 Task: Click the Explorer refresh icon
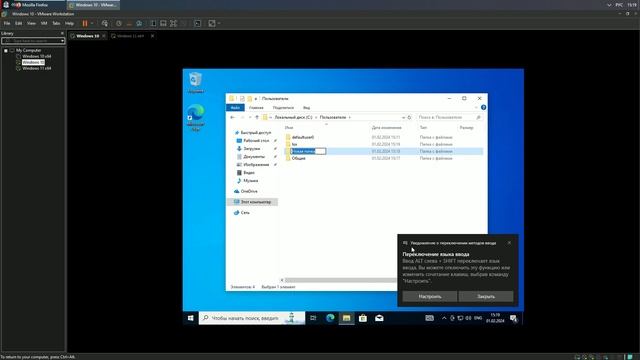click(x=409, y=118)
